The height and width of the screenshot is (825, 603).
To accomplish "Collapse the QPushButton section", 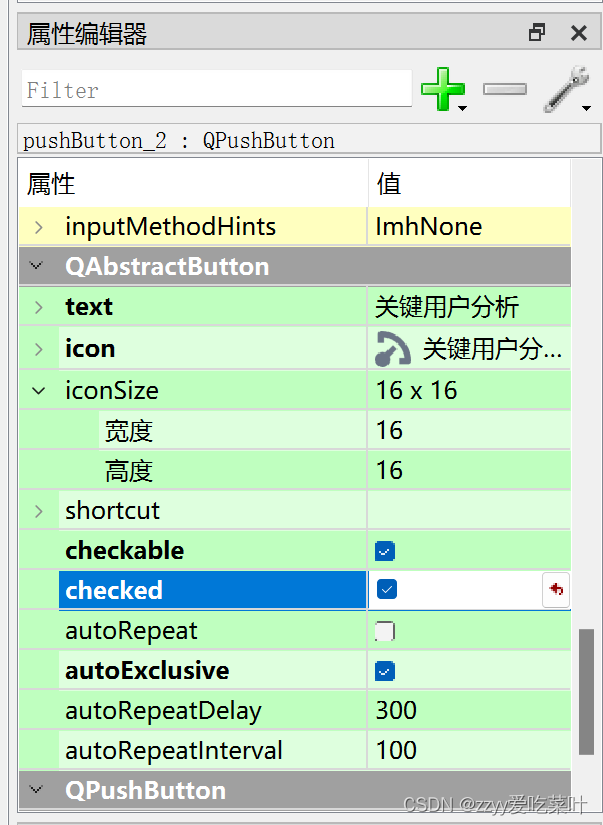I will tap(36, 789).
